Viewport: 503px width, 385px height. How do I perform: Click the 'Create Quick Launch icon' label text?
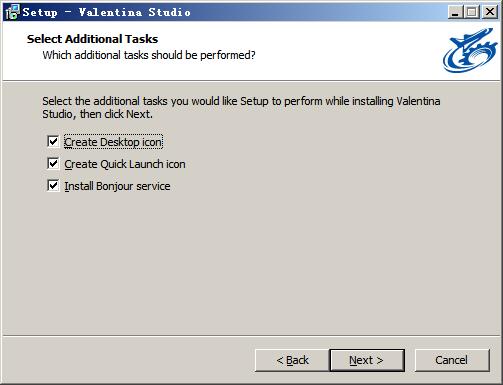tap(125, 164)
